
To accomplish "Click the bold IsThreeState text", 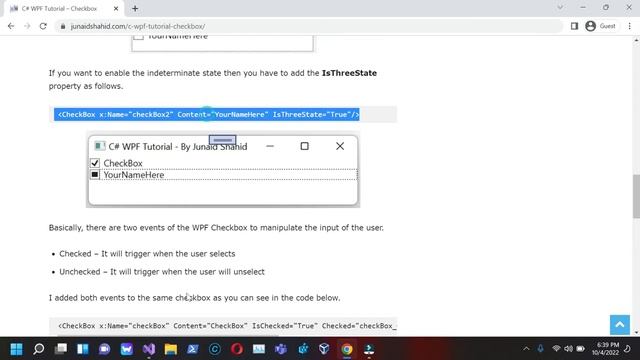I will [x=349, y=73].
